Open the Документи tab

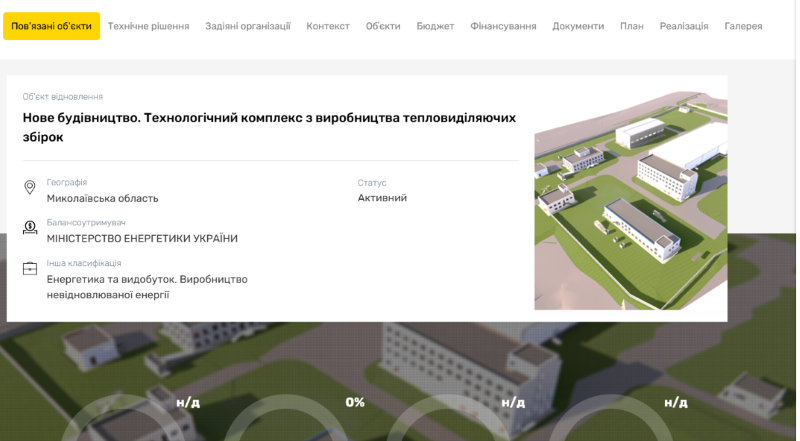(x=578, y=26)
